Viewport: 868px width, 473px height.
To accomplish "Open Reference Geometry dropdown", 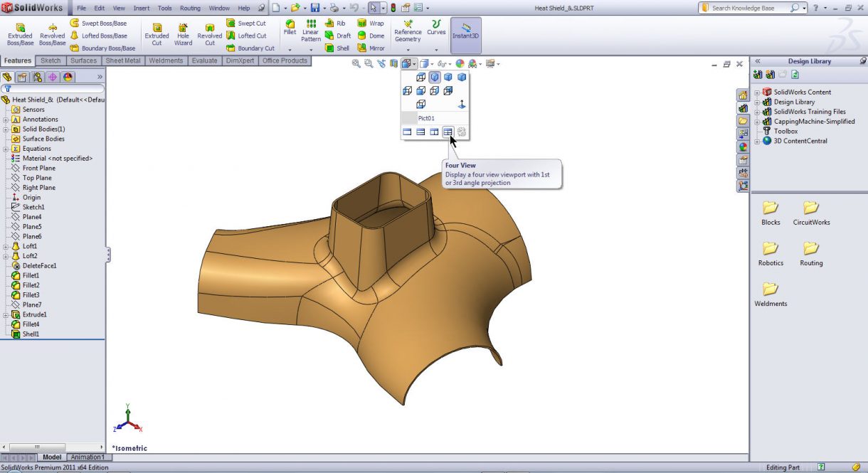I will 408,50.
